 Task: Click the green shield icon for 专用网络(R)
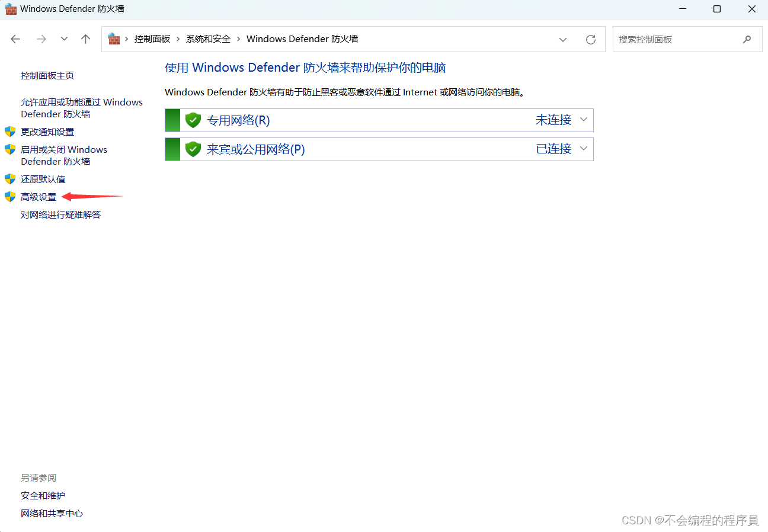coord(193,120)
